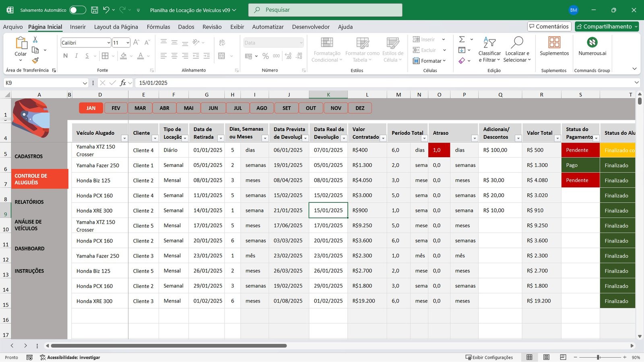The image size is (644, 362).
Task: Click the Save disk icon
Action: click(95, 10)
